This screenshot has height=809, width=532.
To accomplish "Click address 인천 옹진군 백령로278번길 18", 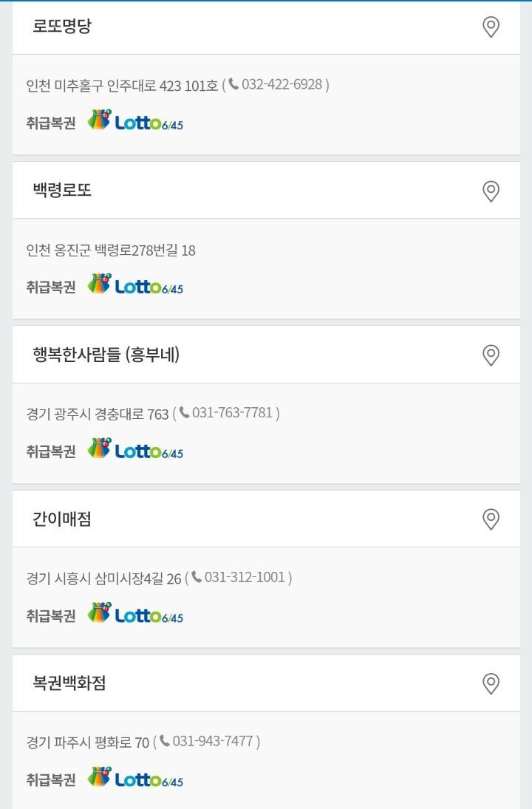I will pyautogui.click(x=111, y=250).
